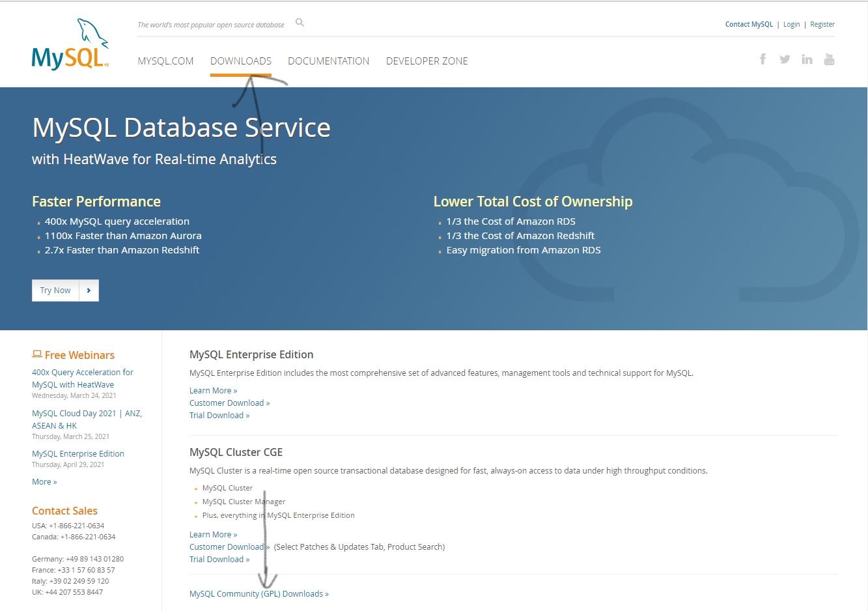This screenshot has width=868, height=611.
Task: Click Trial Download under MySQL Cluster CGE
Action: [219, 560]
